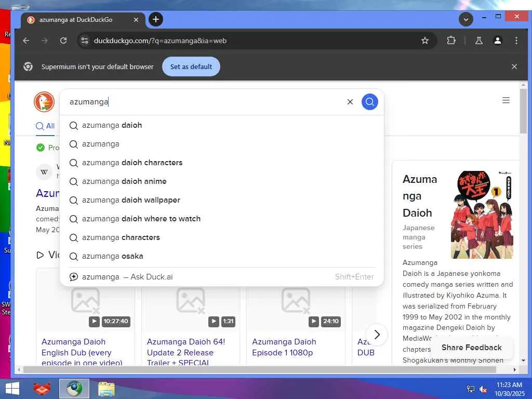The height and width of the screenshot is (399, 532).
Task: Open a new tab with plus button
Action: pyautogui.click(x=156, y=19)
